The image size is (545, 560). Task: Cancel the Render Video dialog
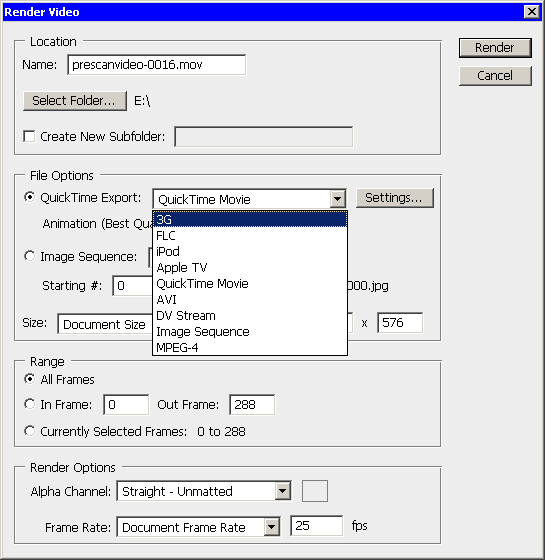pyautogui.click(x=495, y=75)
